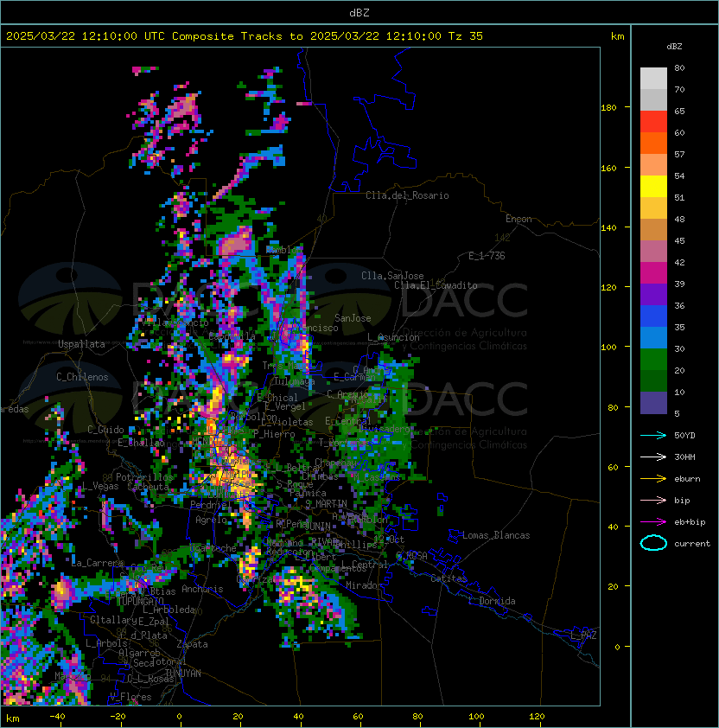Pick the gray 65-70 dBZ swatch
The image size is (719, 728).
[653, 99]
